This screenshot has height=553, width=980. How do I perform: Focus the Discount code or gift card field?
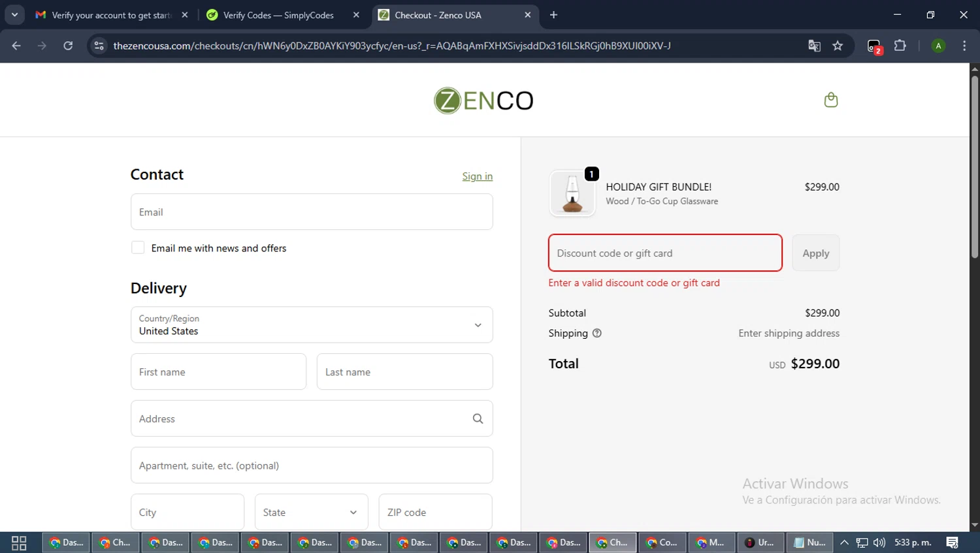(665, 253)
